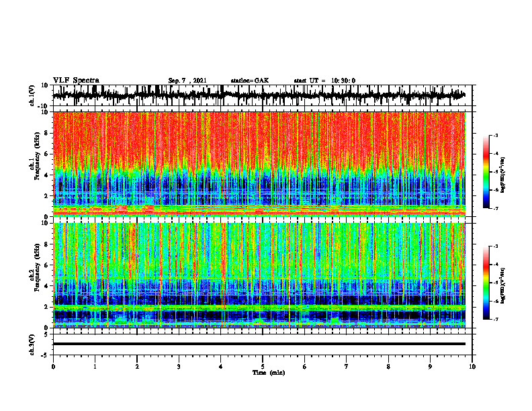Click the "-5" tick on the ch.3 voltage axis

click(45, 355)
